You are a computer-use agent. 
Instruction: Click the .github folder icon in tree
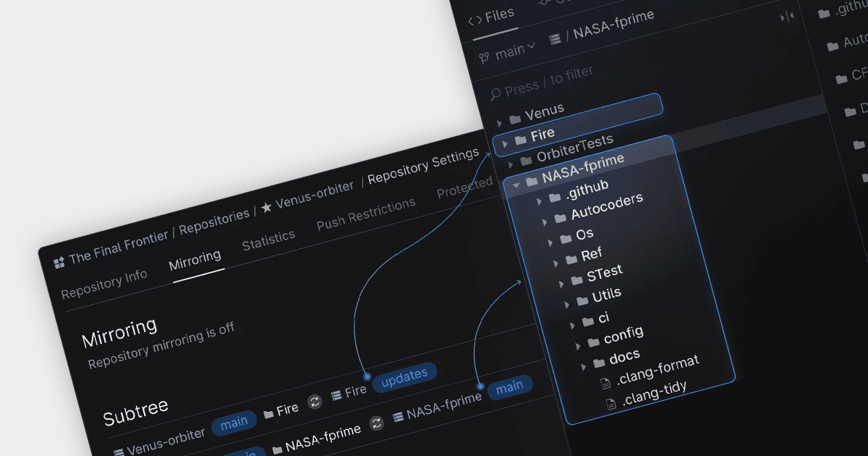[x=555, y=197]
